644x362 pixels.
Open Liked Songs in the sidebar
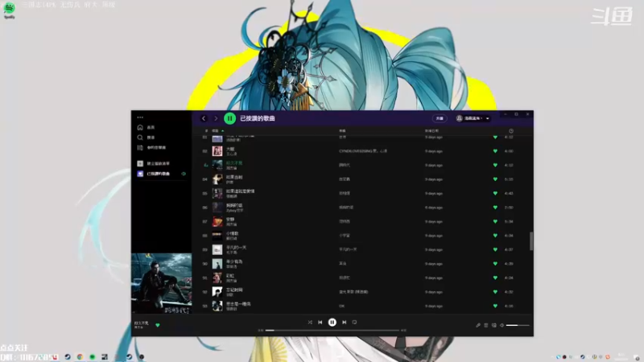click(158, 174)
